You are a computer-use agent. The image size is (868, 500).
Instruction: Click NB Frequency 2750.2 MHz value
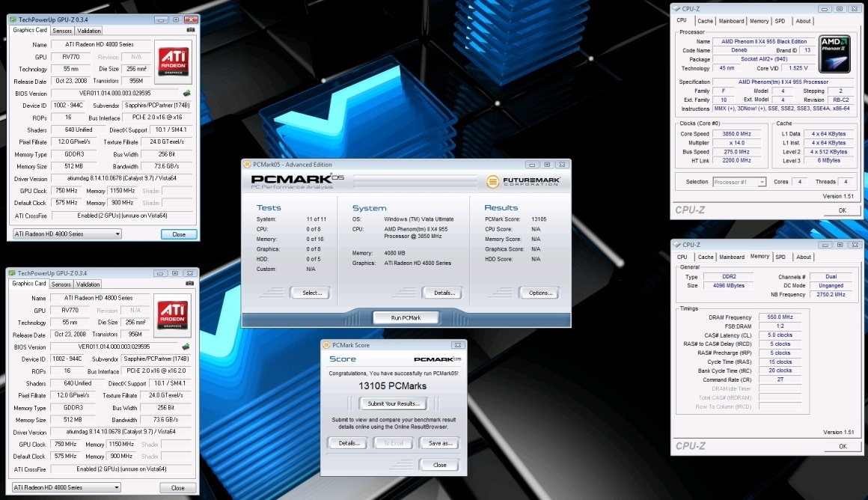point(831,295)
